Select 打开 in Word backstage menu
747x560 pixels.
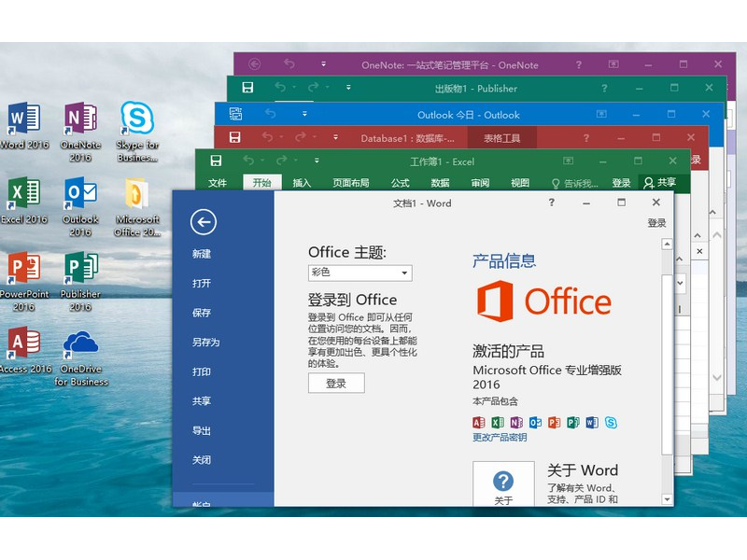202,284
